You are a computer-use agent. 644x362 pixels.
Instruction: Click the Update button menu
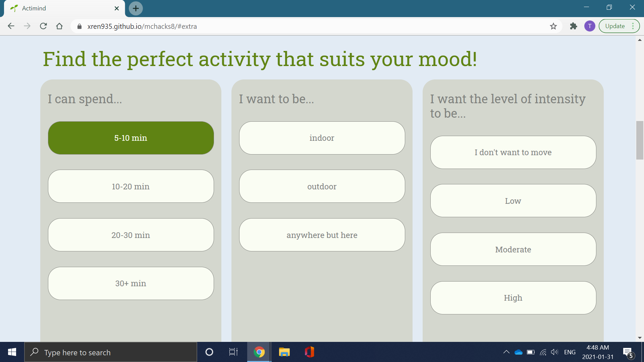[x=619, y=26]
